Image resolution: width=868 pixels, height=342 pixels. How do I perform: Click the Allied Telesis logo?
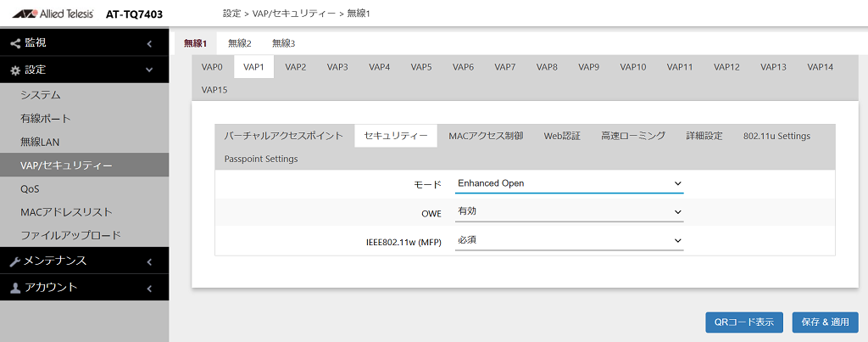pyautogui.click(x=53, y=14)
